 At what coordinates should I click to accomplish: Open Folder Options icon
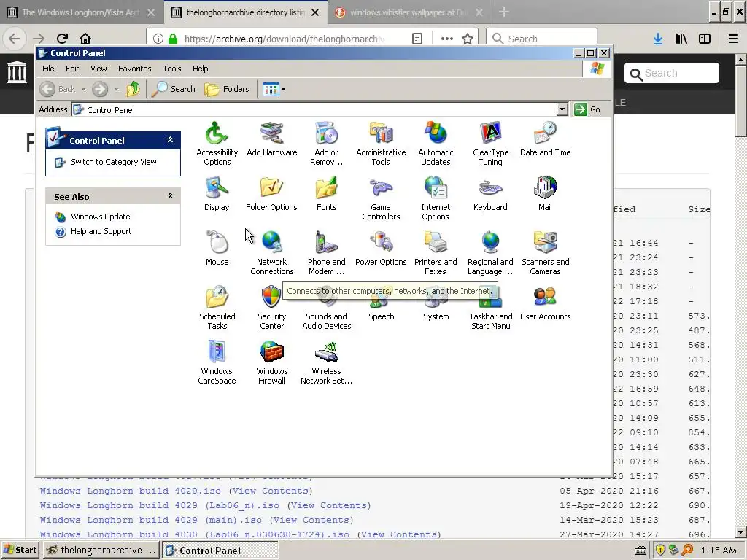271,194
